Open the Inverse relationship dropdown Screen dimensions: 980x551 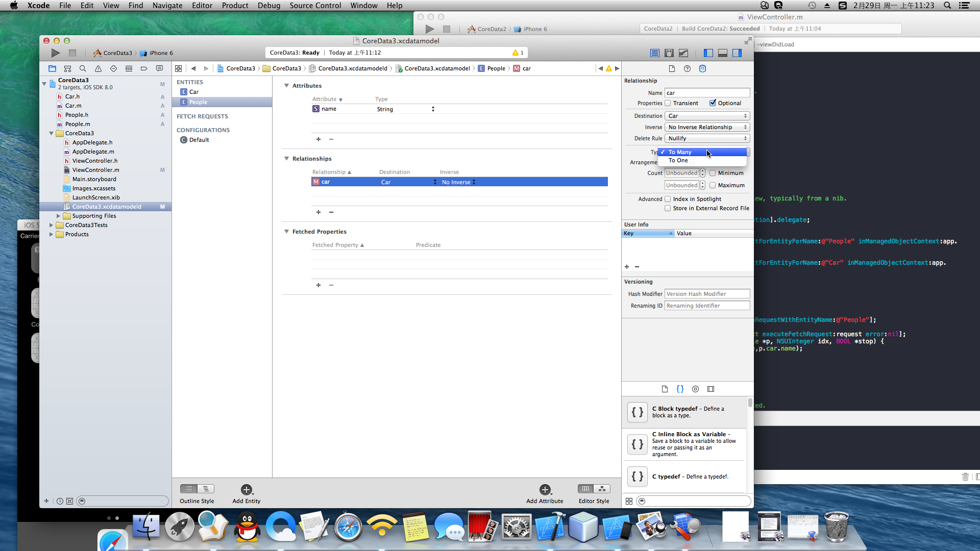pos(707,127)
